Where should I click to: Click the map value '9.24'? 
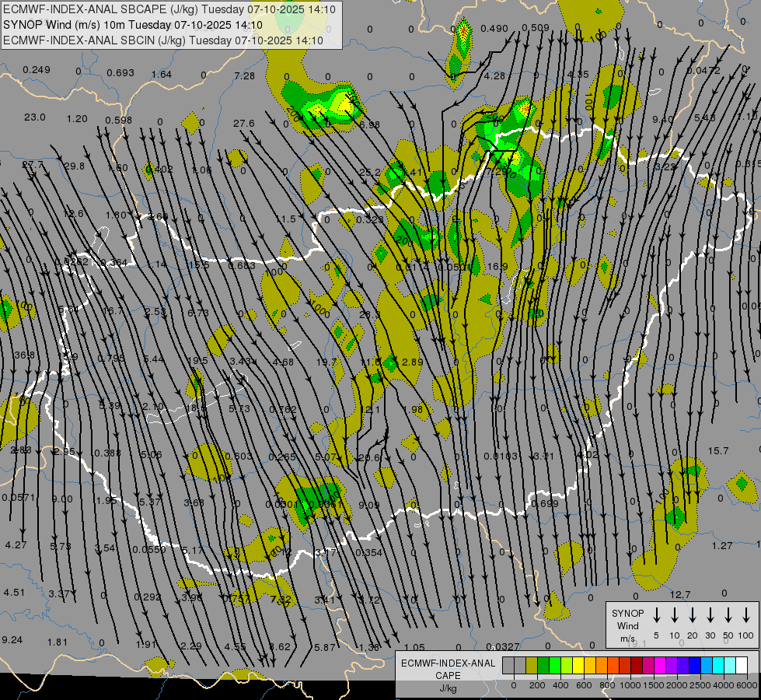tap(12, 640)
